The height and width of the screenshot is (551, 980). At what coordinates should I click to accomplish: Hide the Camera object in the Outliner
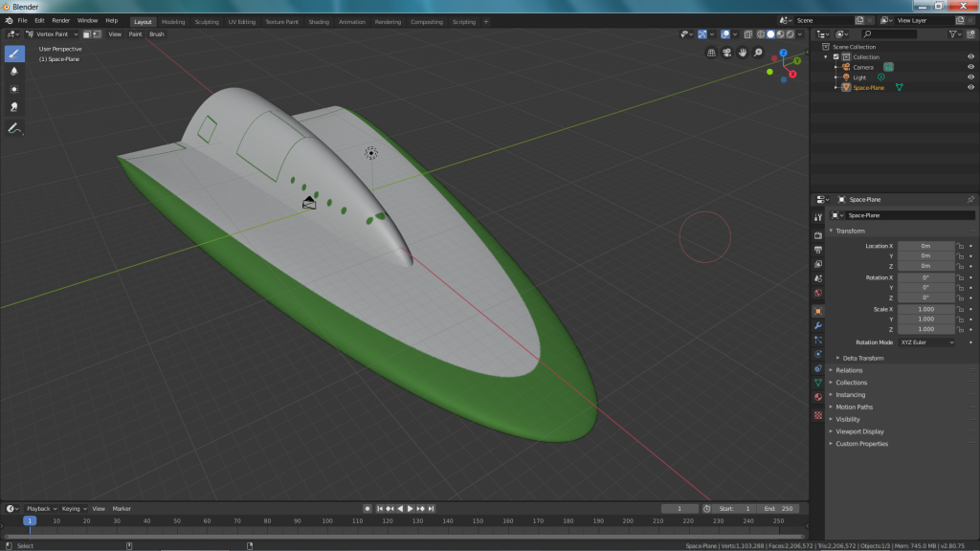pyautogui.click(x=969, y=67)
